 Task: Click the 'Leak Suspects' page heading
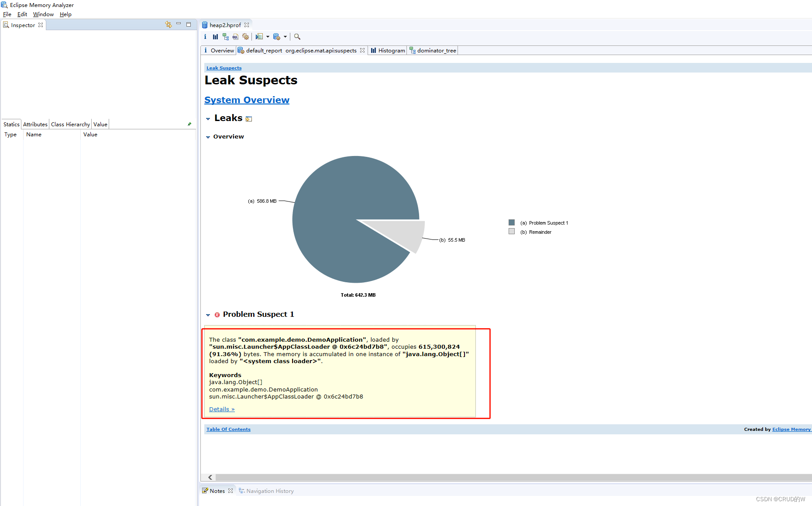tap(251, 80)
